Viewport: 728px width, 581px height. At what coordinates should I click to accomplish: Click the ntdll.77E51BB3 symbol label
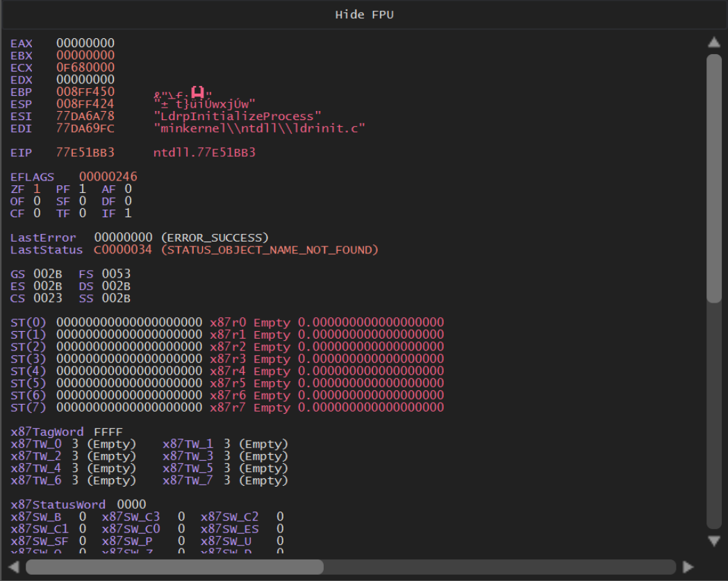pos(204,152)
